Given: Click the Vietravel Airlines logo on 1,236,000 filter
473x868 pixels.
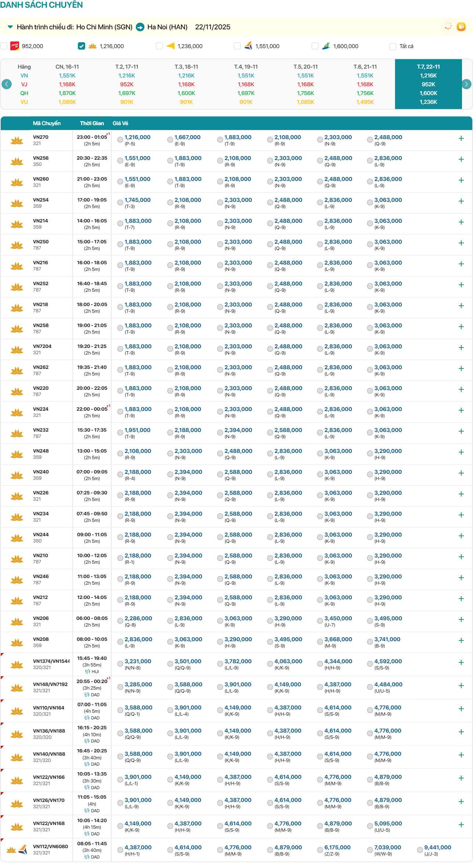Looking at the screenshot, I should 170,46.
